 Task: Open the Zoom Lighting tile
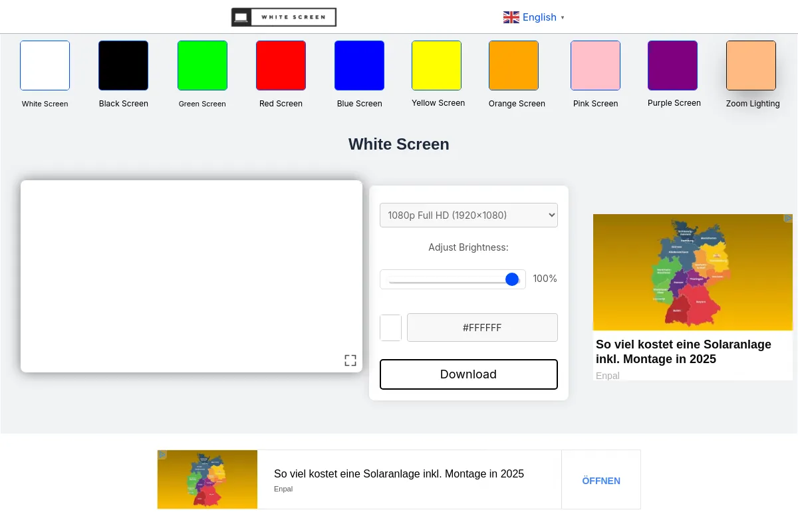(x=751, y=65)
